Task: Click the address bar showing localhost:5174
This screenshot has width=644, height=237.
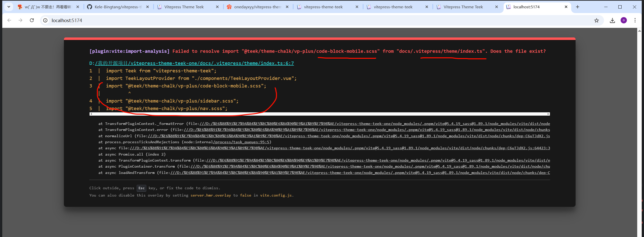Action: pyautogui.click(x=302, y=20)
